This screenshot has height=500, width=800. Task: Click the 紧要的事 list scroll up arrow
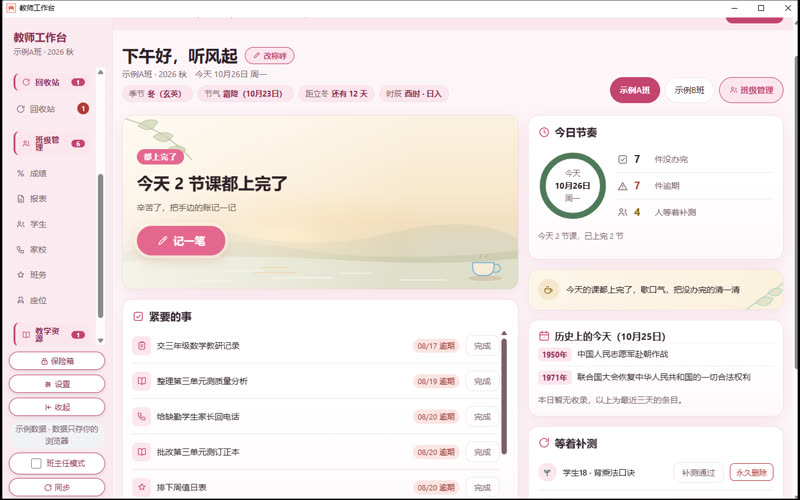(504, 333)
